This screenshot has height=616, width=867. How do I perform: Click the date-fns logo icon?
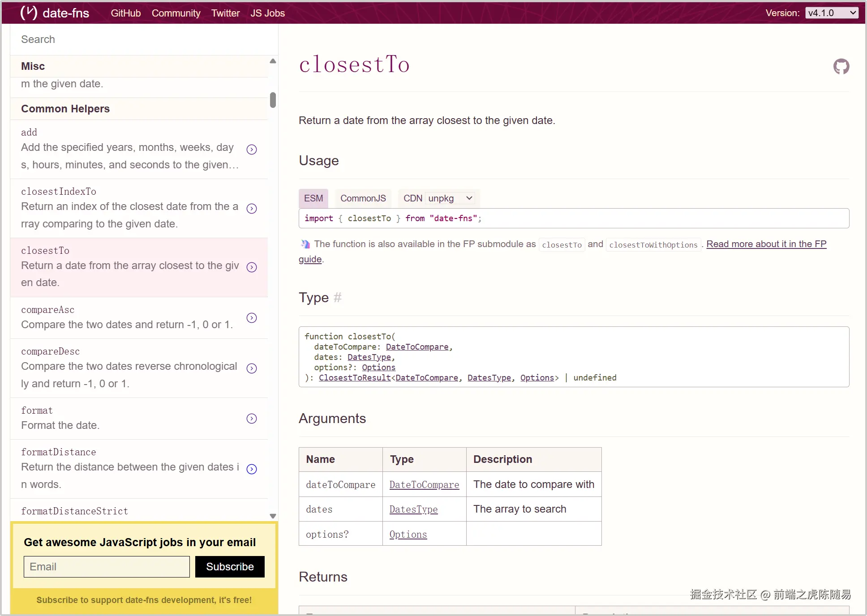click(29, 13)
